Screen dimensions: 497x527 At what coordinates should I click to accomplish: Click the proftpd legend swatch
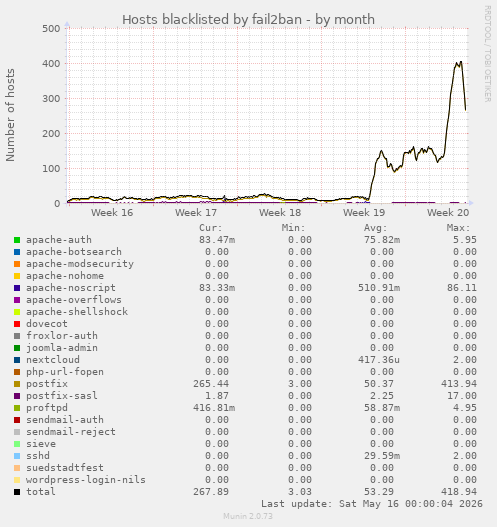(x=17, y=408)
